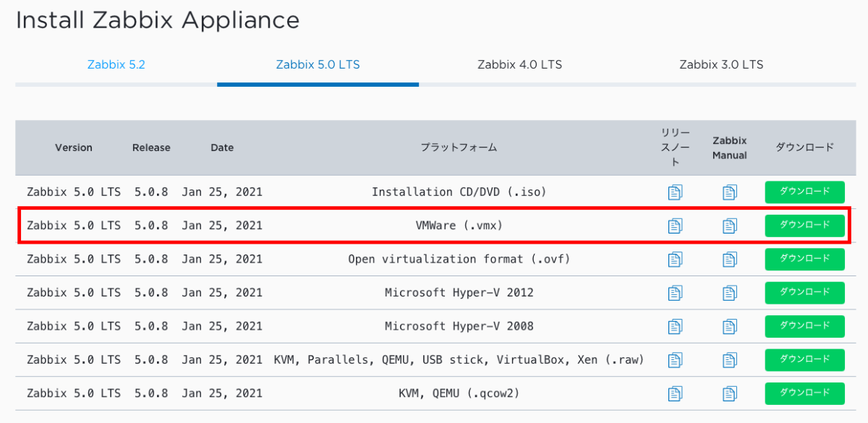Go to the Zabbix 3.0 LTS tab
868x423 pixels.
(x=721, y=64)
